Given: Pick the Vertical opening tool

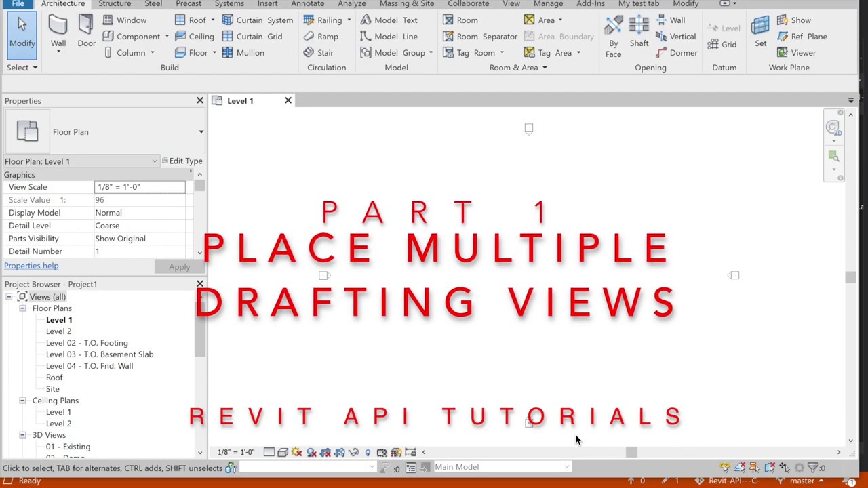Looking at the screenshot, I should (x=675, y=37).
